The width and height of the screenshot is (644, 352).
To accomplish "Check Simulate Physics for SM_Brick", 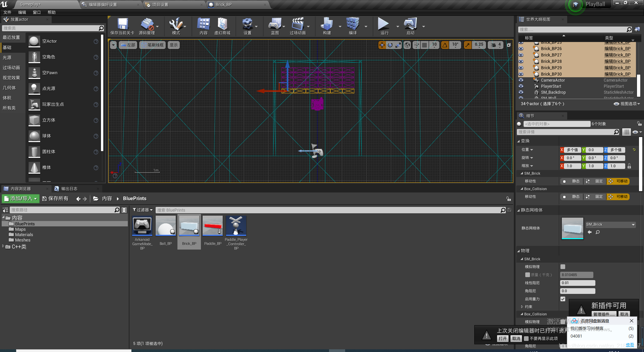I will (563, 267).
